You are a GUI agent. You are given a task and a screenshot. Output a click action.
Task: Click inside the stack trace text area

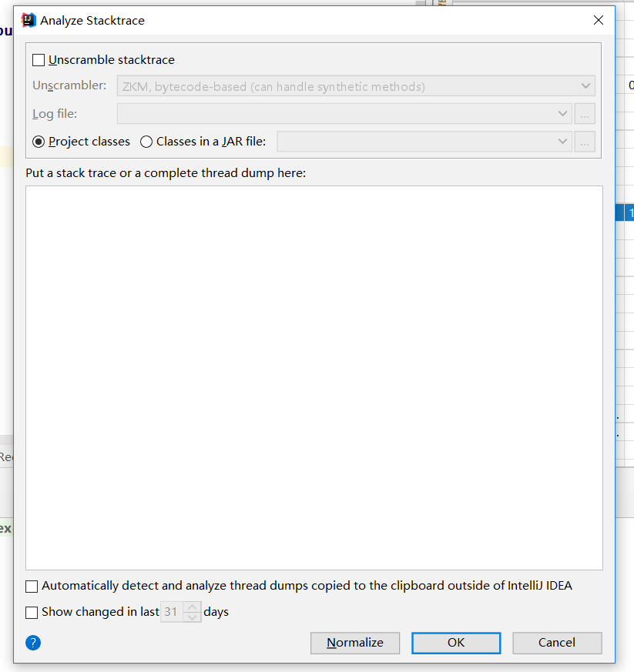point(314,377)
